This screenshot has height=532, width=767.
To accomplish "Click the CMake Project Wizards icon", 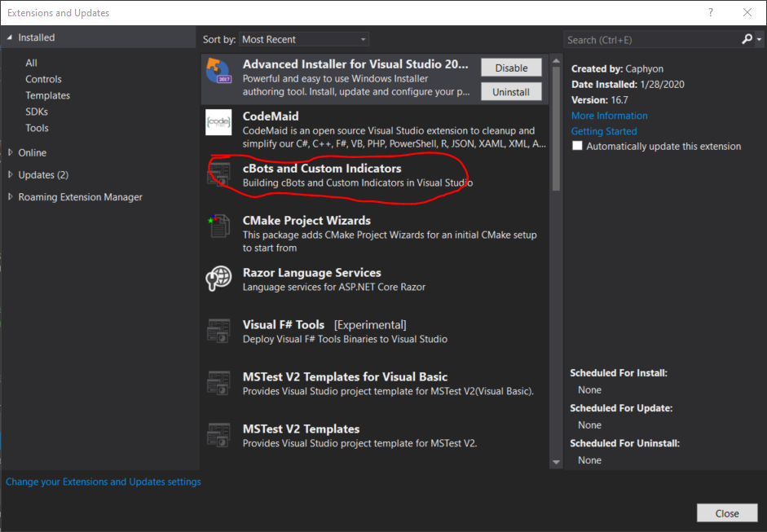I will coord(218,226).
